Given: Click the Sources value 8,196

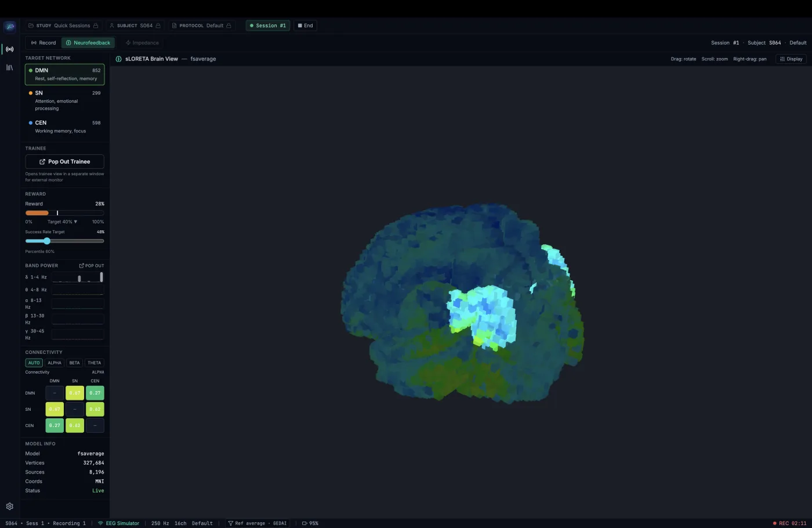Looking at the screenshot, I should click(x=97, y=472).
